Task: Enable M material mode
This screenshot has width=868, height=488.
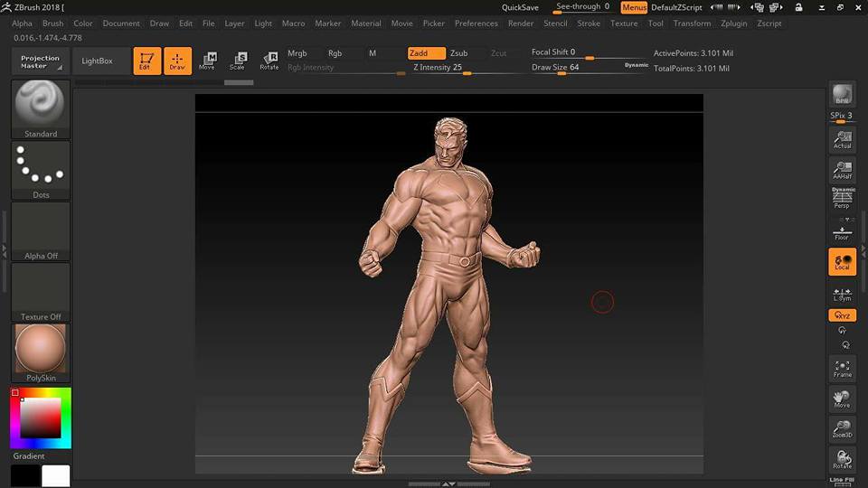Action: click(373, 53)
